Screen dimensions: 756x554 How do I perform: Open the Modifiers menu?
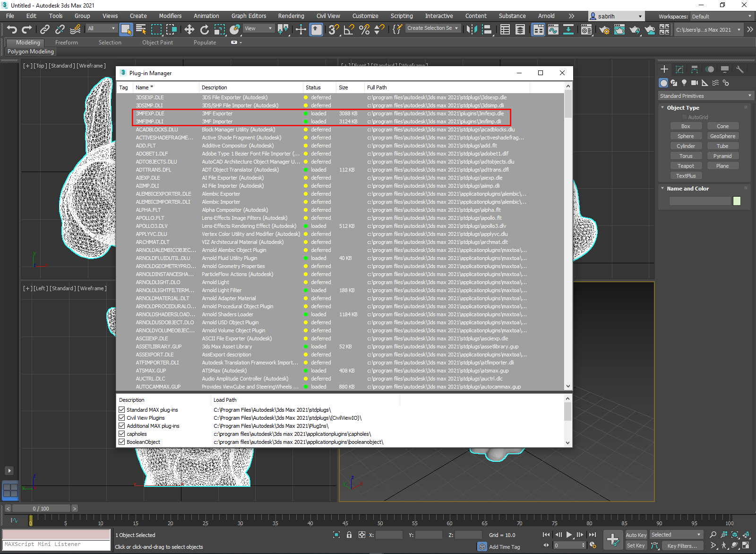click(x=170, y=16)
